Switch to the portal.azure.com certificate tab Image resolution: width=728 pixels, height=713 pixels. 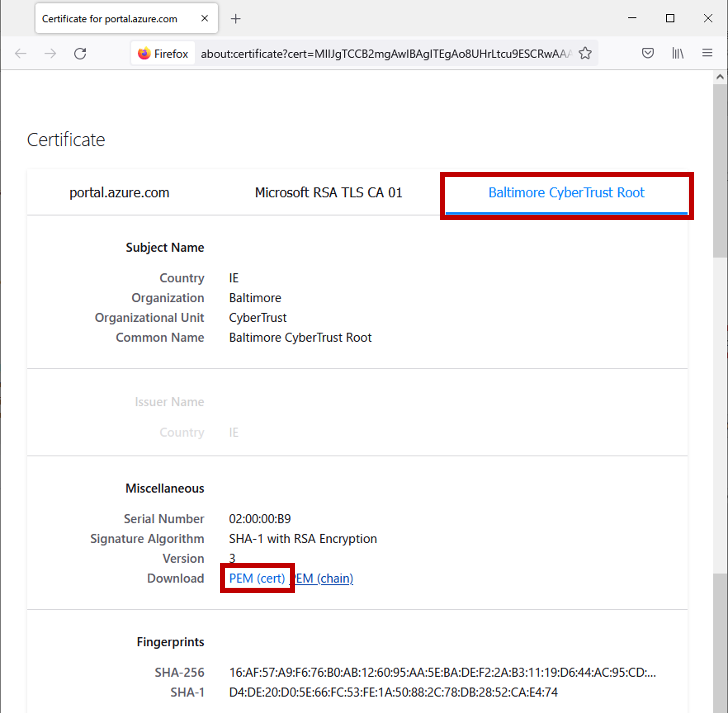119,192
